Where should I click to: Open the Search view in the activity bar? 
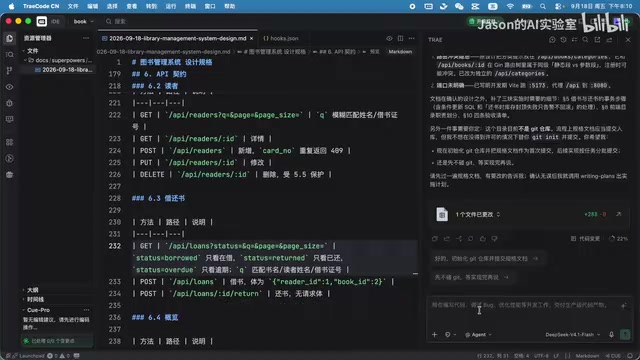click(x=9, y=54)
